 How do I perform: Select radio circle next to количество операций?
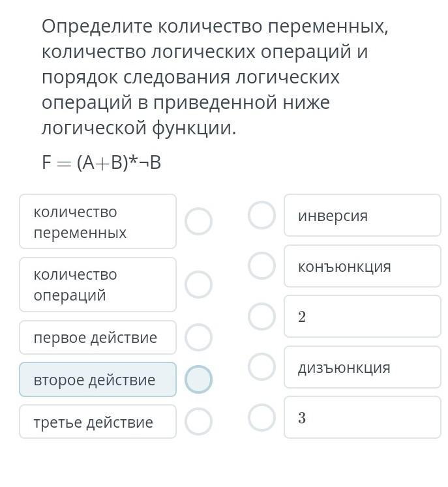coord(198,284)
